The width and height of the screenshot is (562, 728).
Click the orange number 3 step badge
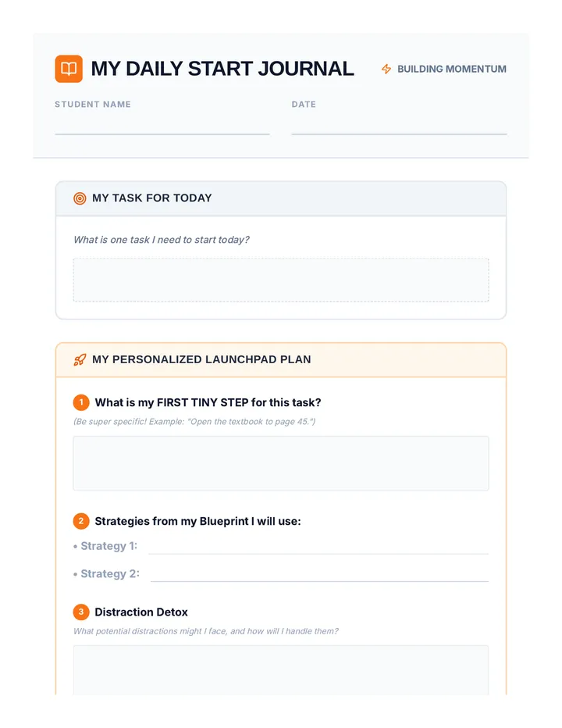coord(81,612)
